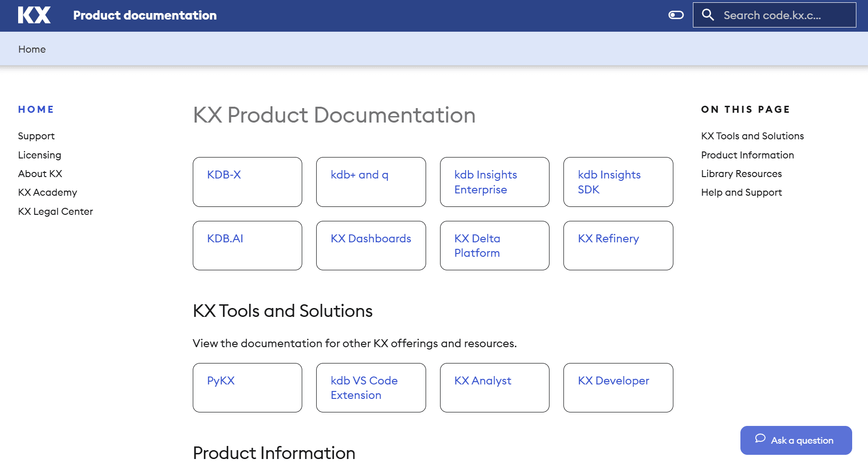This screenshot has width=868, height=466.
Task: Open the PyKX card
Action: (x=247, y=388)
